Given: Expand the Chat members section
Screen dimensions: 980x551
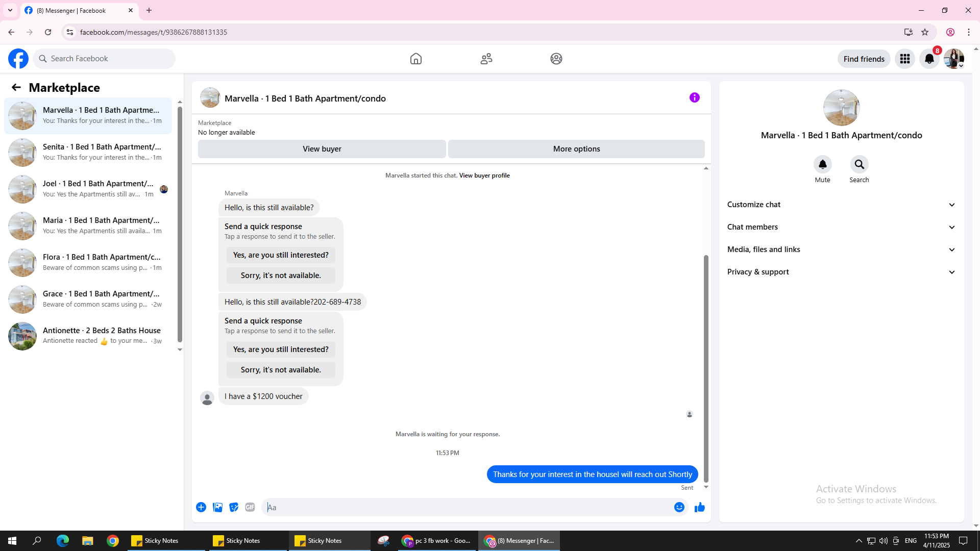Looking at the screenshot, I should pyautogui.click(x=841, y=227).
